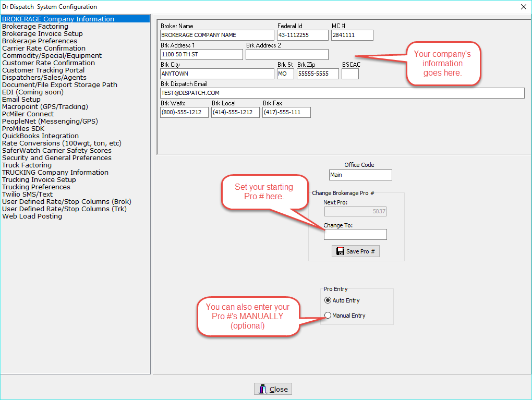
Task: Select the Manual Entry radio button
Action: [x=328, y=315]
